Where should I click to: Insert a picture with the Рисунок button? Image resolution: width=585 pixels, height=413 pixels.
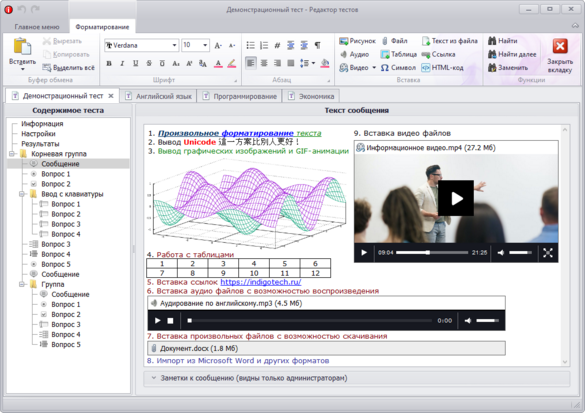[357, 41]
